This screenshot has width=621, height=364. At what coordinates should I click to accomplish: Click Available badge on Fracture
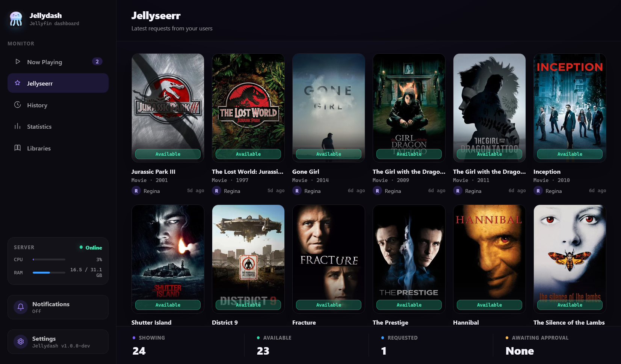329,305
